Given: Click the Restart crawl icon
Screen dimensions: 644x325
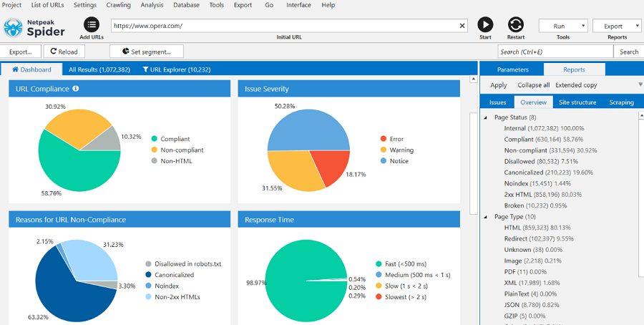Looking at the screenshot, I should pyautogui.click(x=515, y=25).
